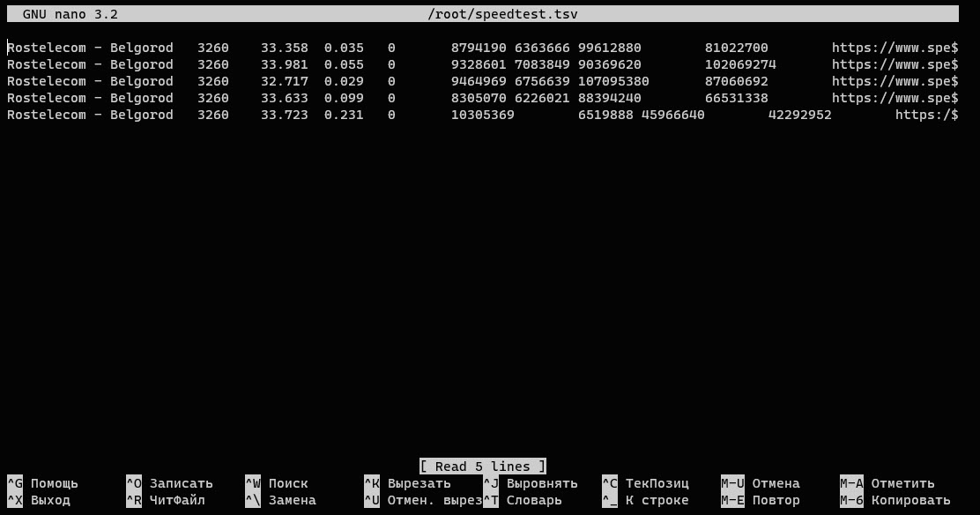
Task: Click the jitter value 0.231
Action: pos(344,116)
